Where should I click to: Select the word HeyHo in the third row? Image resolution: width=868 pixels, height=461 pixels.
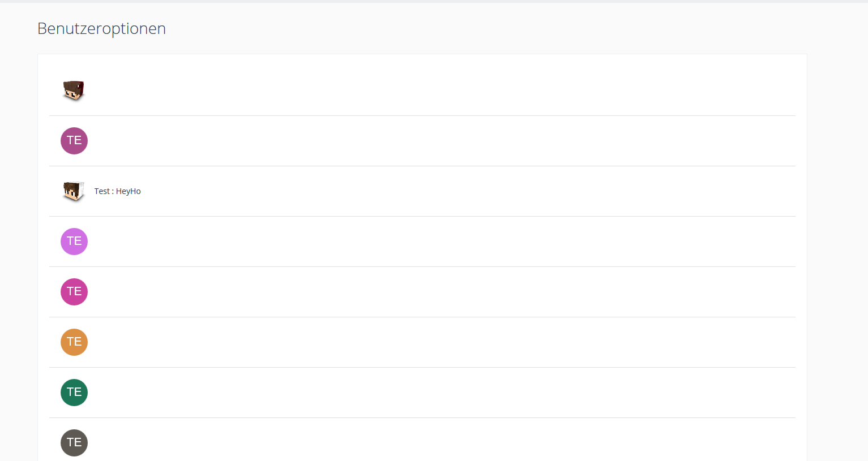coord(129,191)
